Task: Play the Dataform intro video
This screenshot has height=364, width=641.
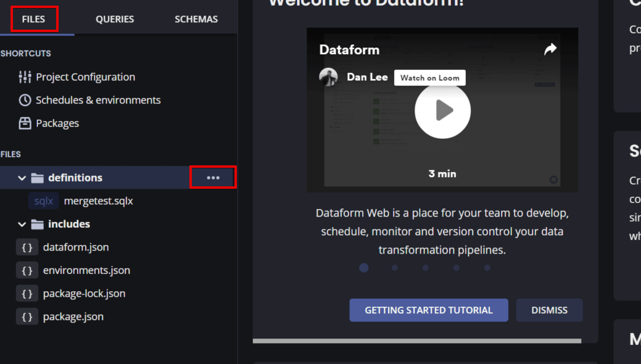Action: click(x=443, y=110)
